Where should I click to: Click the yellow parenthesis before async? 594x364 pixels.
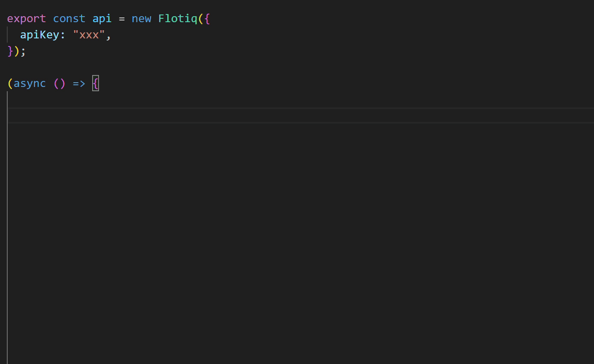10,84
